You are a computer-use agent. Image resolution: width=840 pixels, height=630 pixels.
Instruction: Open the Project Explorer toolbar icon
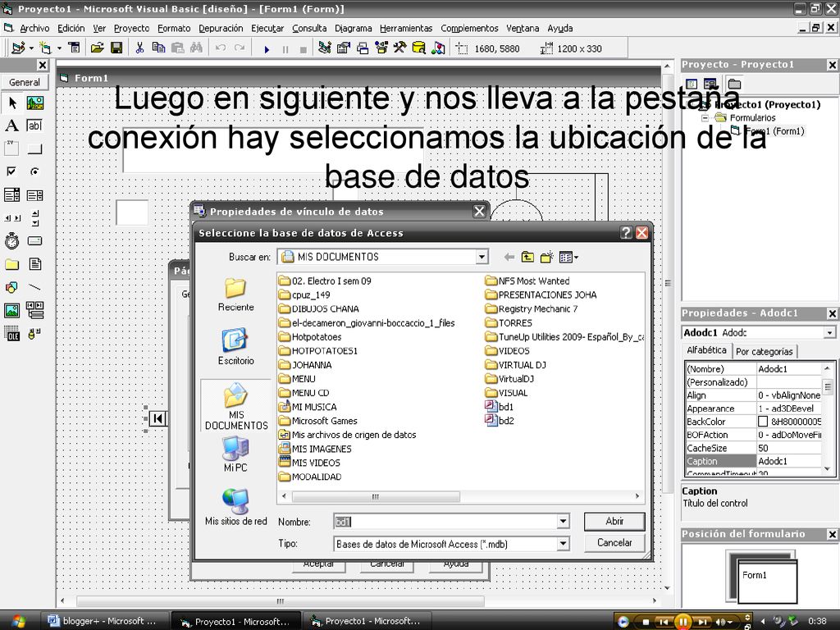[325, 48]
